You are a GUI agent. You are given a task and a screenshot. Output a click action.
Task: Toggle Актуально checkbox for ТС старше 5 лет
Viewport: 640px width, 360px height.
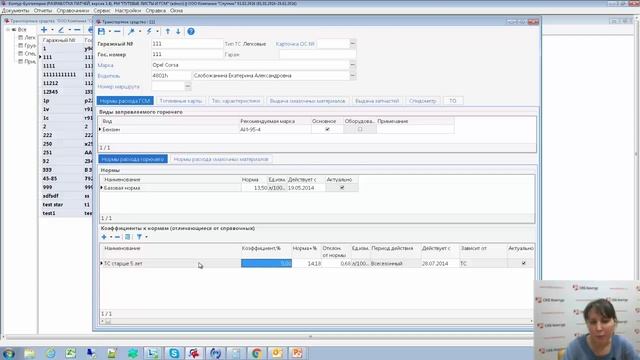524,263
